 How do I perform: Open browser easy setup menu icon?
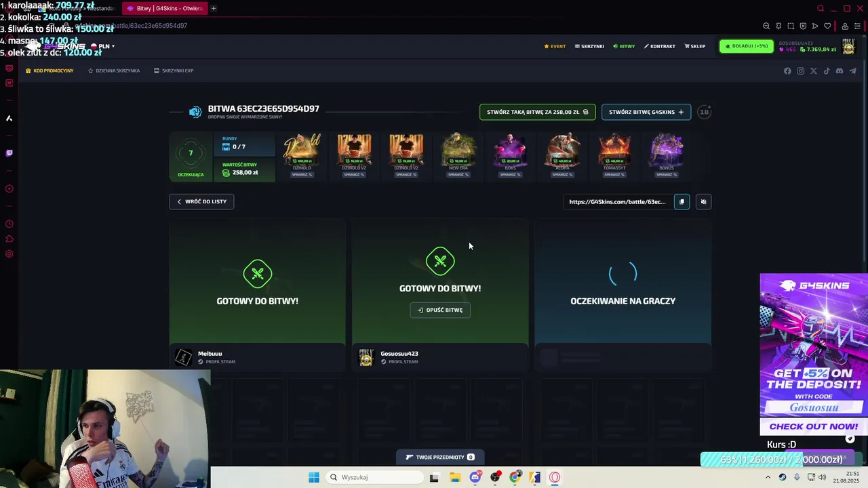(857, 26)
